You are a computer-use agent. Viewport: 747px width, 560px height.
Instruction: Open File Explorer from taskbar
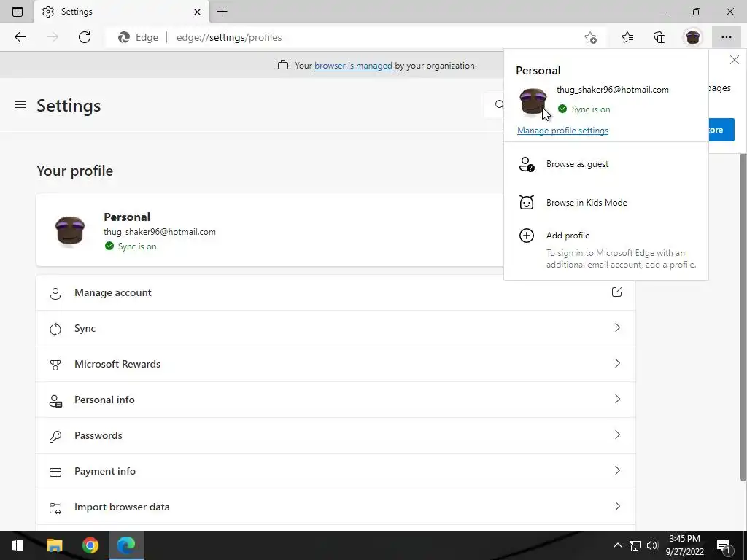point(54,545)
